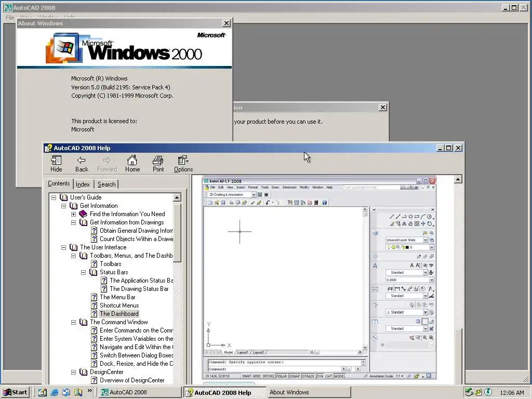The image size is (532, 399).
Task: Open Enter System Variables topic
Action: pyautogui.click(x=136, y=339)
